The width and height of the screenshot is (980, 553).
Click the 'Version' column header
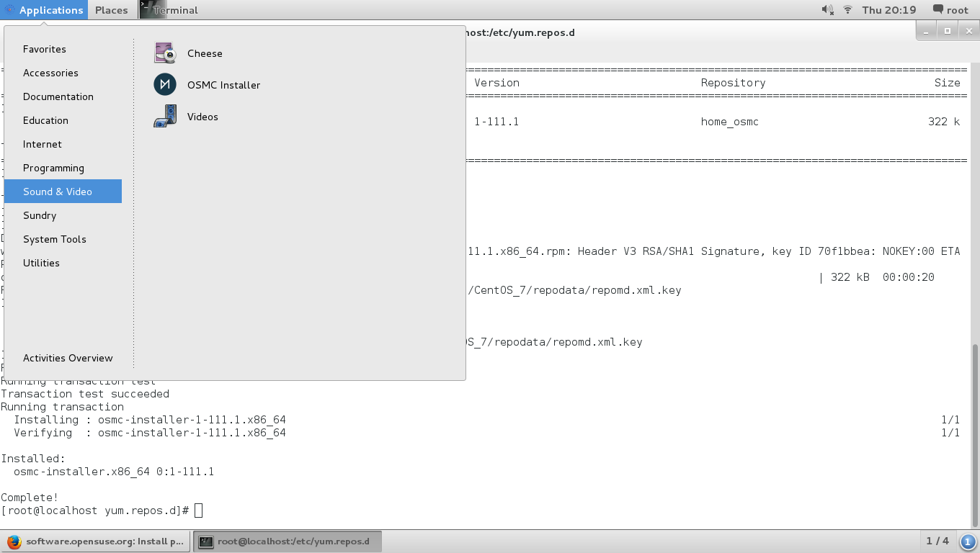tap(496, 83)
